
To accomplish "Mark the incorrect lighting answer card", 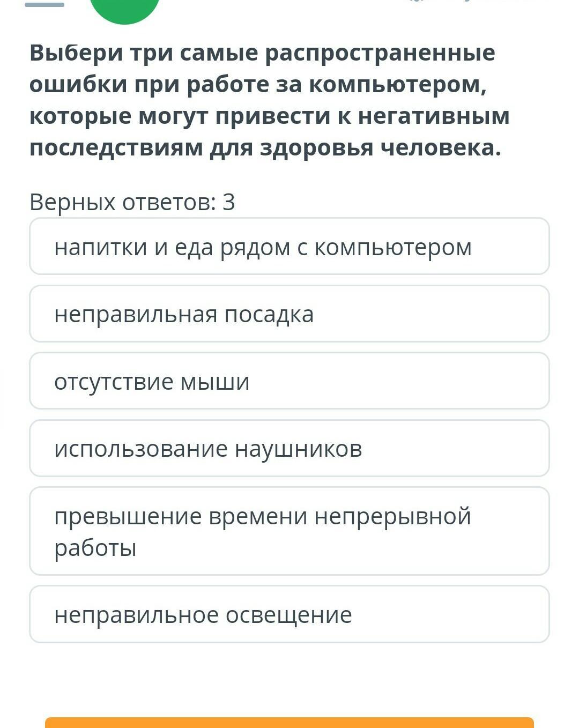I will point(289,614).
